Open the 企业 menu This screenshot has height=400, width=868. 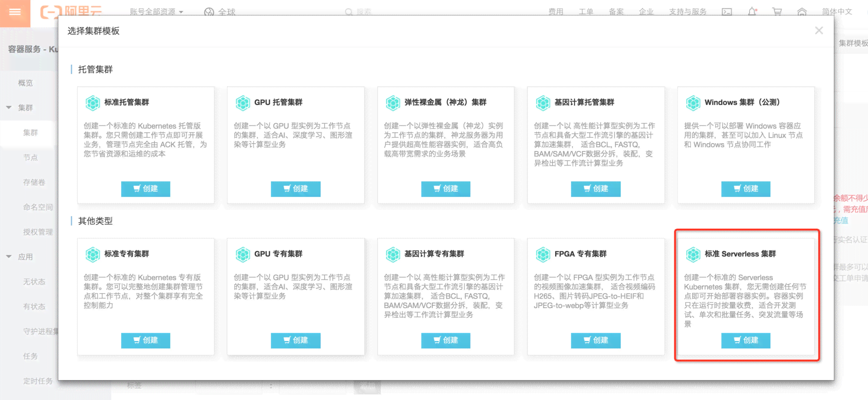(646, 12)
